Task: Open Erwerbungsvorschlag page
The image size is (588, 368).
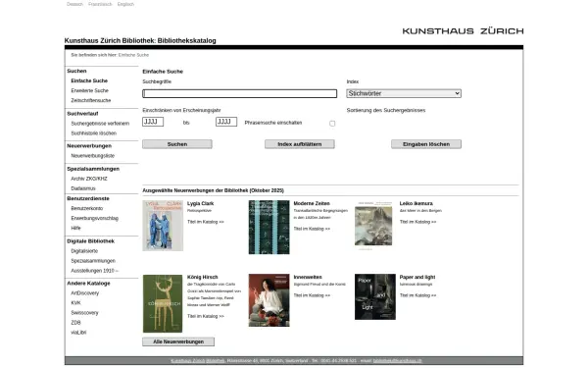Action: pyautogui.click(x=94, y=218)
